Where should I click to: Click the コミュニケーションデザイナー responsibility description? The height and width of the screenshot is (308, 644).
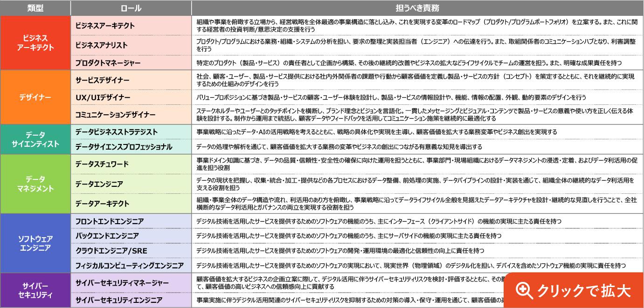(417, 114)
